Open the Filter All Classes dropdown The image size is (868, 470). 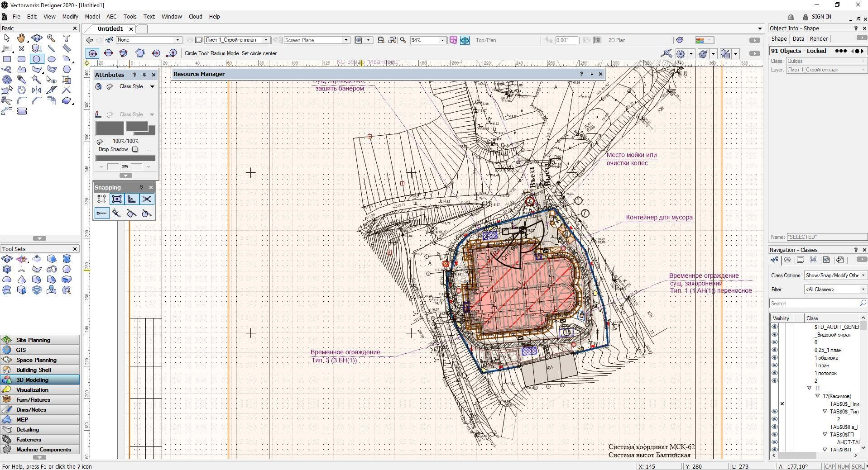pyautogui.click(x=835, y=289)
